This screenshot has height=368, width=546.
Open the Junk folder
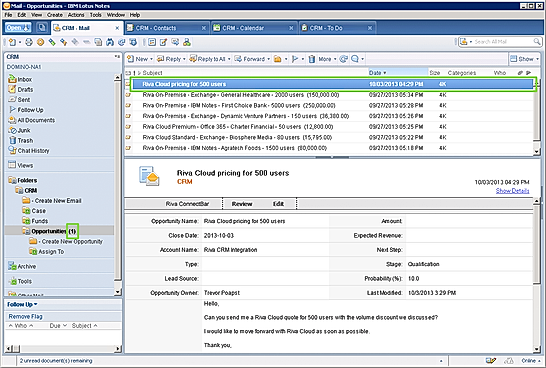coord(24,130)
